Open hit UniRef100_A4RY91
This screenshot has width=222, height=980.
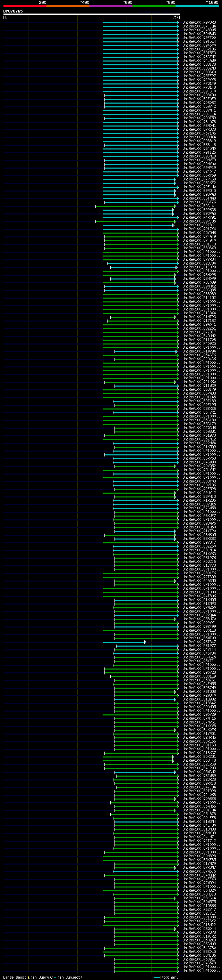(199, 218)
